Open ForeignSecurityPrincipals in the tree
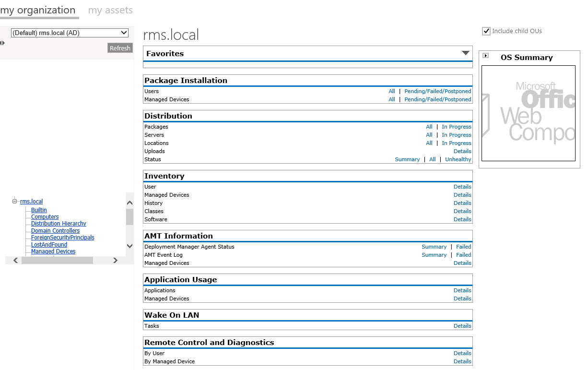 63,238
